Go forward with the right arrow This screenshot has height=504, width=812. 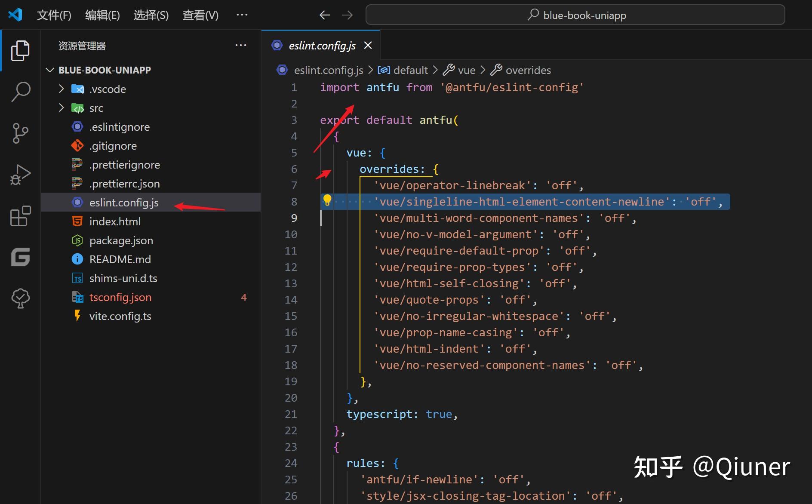coord(347,15)
